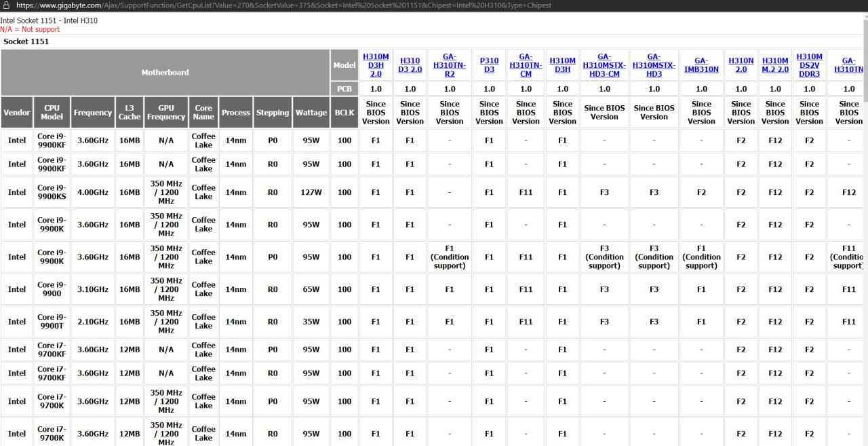The image size is (868, 446).
Task: Click 'F1 (Condition support)' under GA-H310TN-R2
Action: pos(450,257)
